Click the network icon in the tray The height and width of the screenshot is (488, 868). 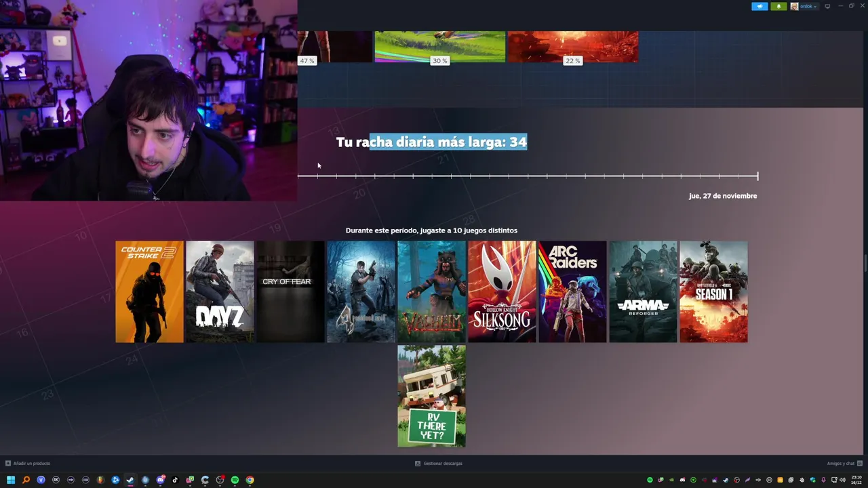834,480
